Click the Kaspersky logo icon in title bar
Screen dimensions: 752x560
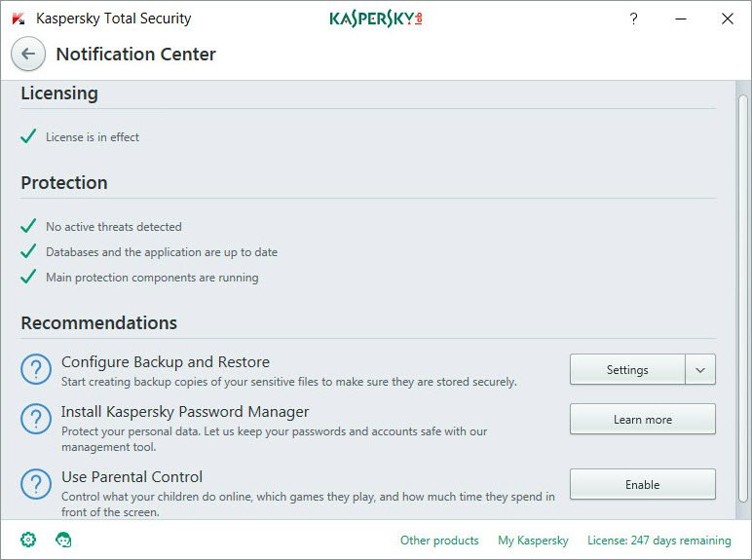19,19
